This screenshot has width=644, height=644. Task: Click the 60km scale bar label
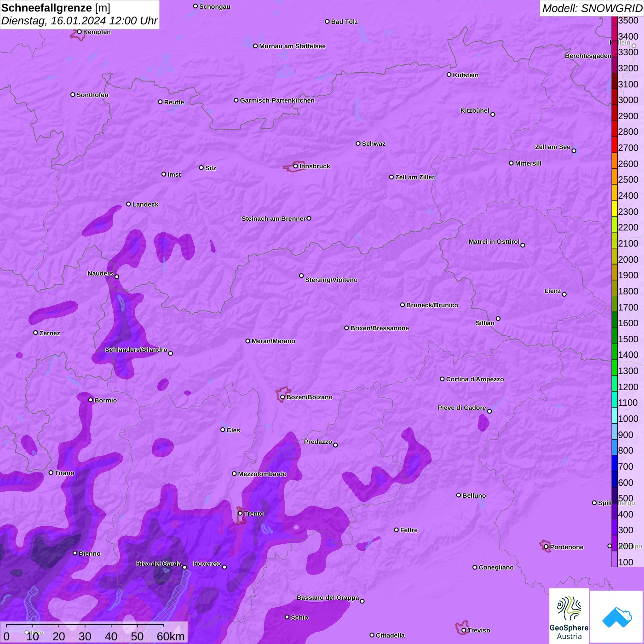(x=171, y=636)
